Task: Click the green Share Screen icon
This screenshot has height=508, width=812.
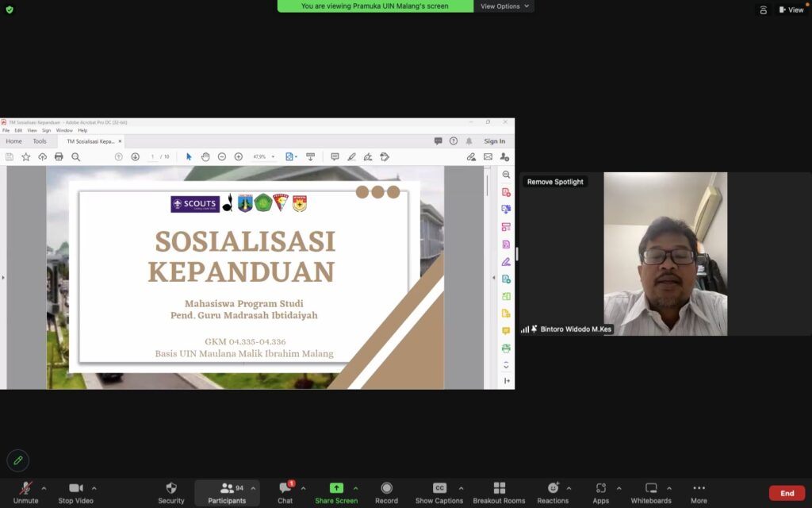Action: pos(336,488)
